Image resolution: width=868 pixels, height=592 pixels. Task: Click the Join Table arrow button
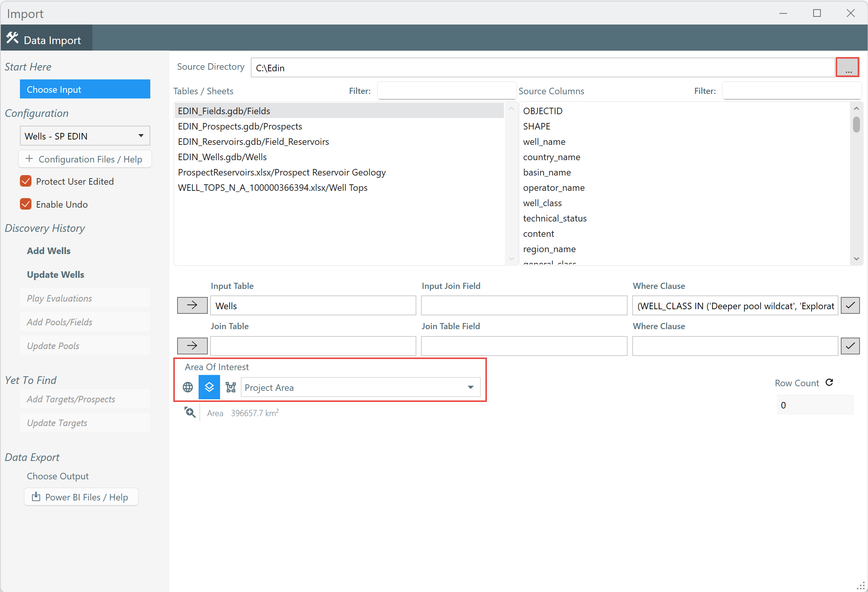click(192, 346)
